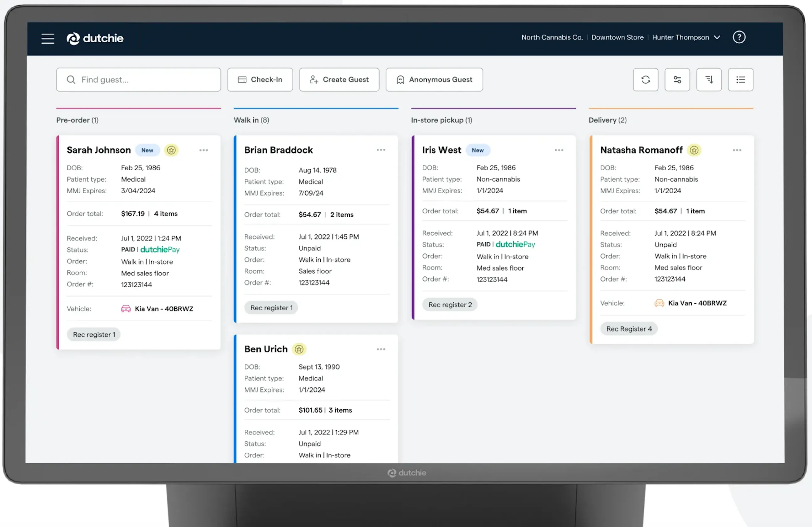Click Sept 13, 1990 date of birth
Screen dimensions: 812x527
pyautogui.click(x=319, y=367)
